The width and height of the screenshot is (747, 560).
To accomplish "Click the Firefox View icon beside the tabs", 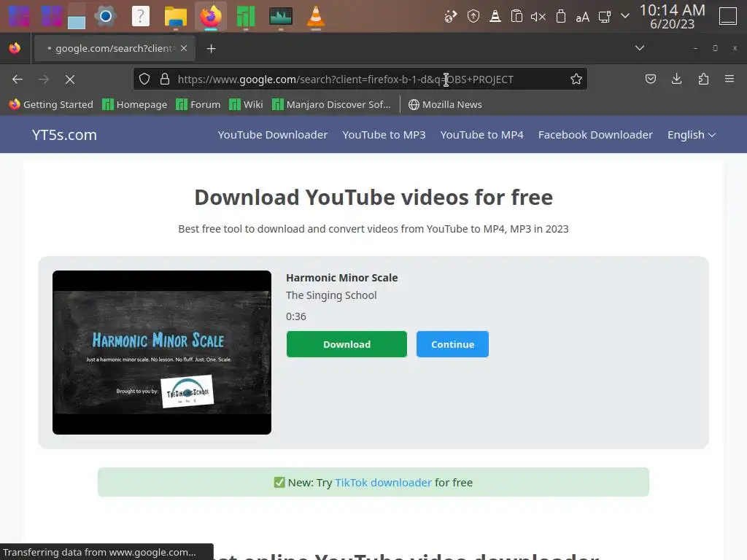I will tap(15, 48).
